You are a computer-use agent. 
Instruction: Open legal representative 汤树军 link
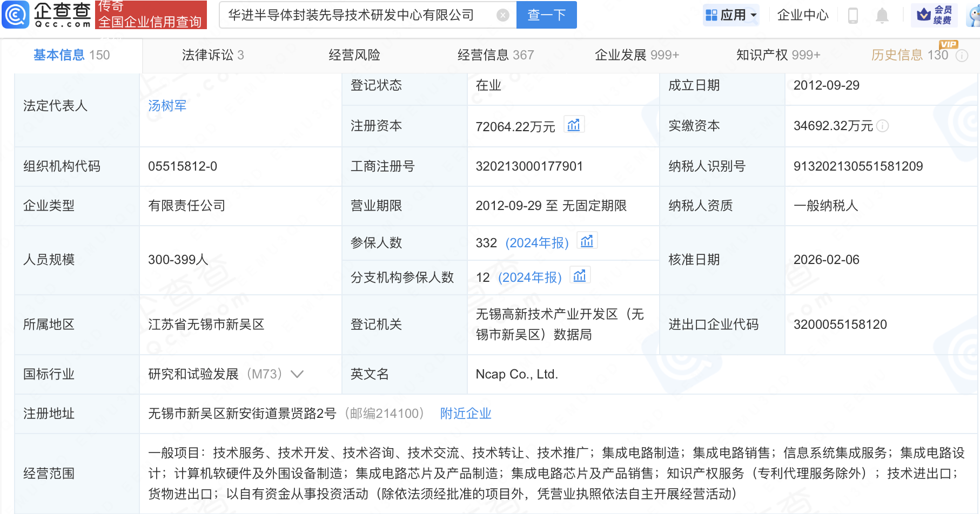(x=167, y=106)
